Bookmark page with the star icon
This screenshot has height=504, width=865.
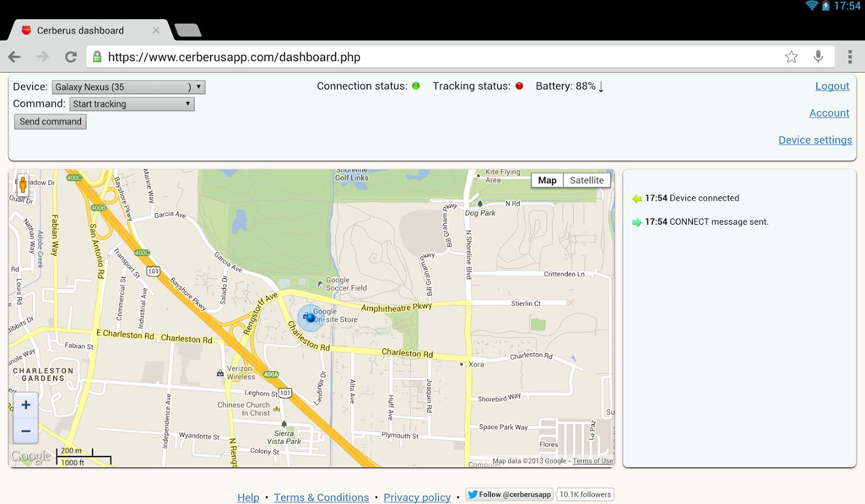coord(791,57)
